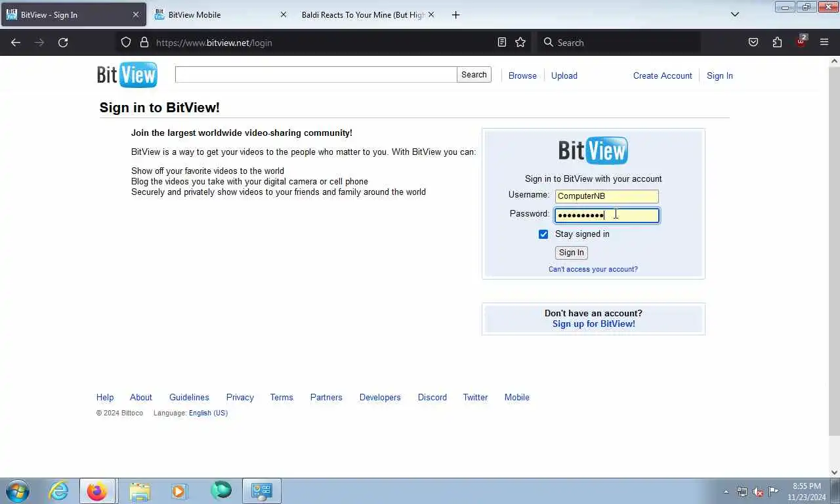
Task: Click the BitView logo in login box
Action: [x=593, y=150]
